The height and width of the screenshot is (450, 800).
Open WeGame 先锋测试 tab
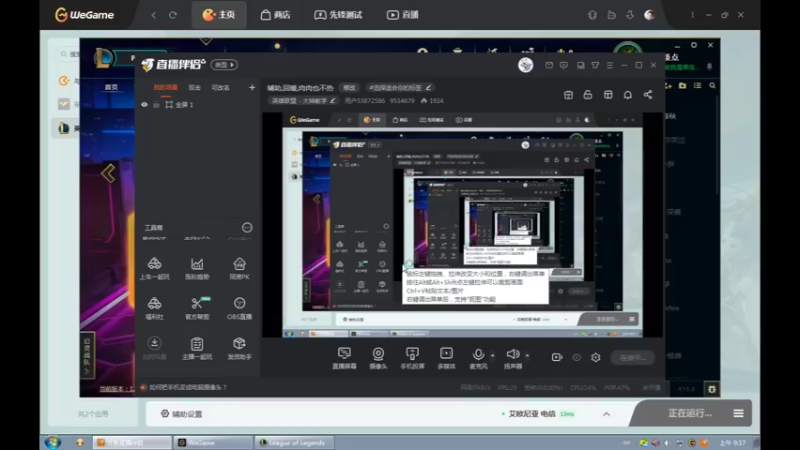[x=338, y=15]
